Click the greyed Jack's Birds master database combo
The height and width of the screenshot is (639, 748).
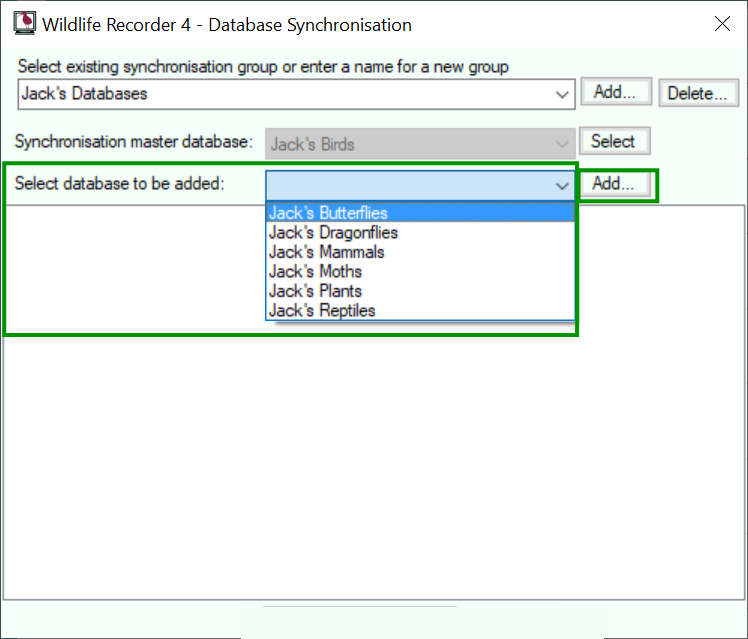tap(420, 144)
